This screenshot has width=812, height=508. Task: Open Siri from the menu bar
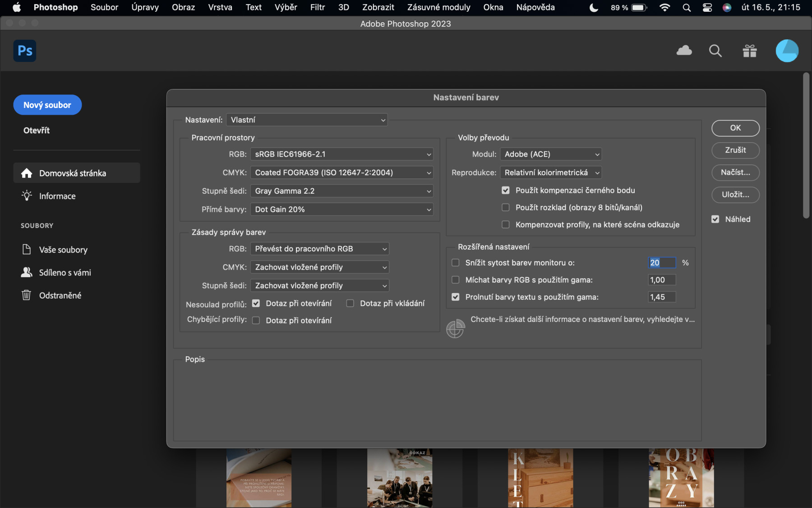pos(727,7)
